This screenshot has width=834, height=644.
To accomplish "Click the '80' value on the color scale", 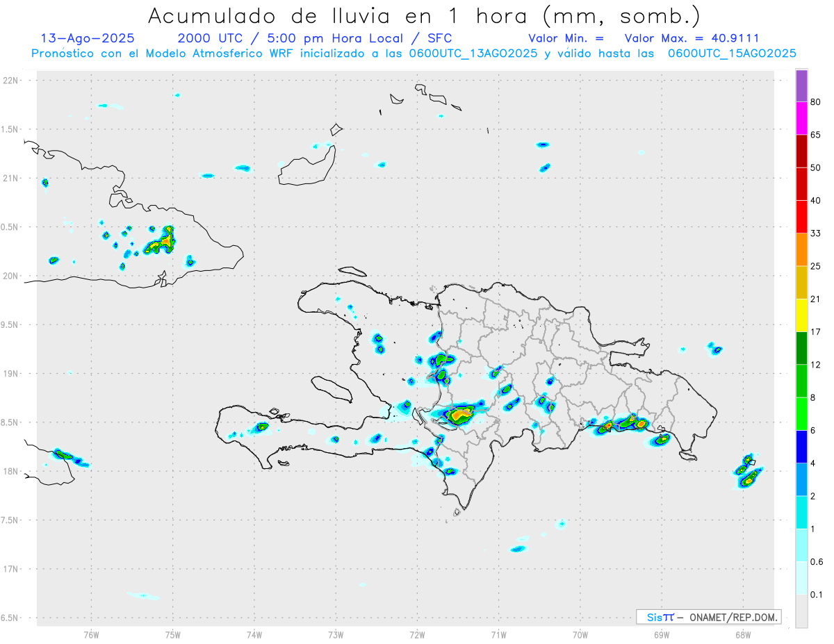I will [x=816, y=103].
